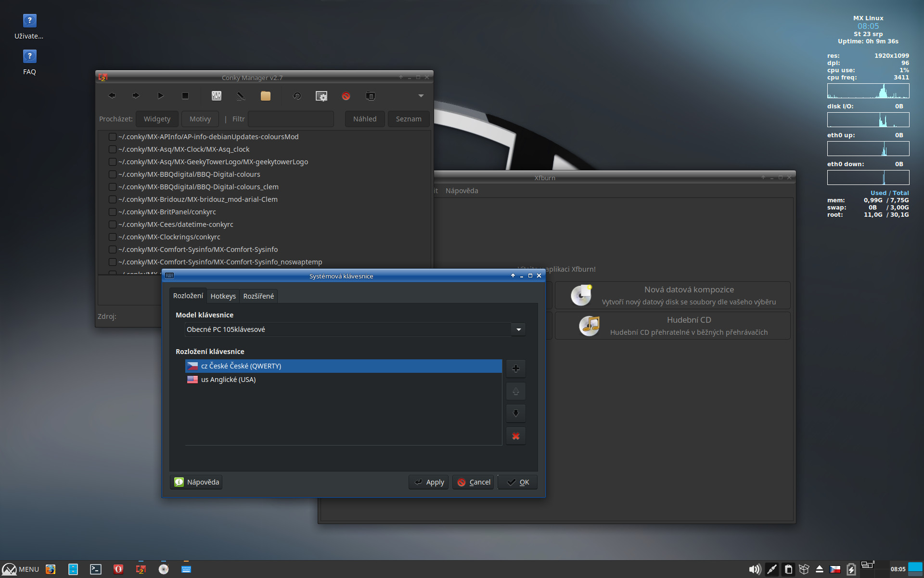
Task: Switch to Seznam list view
Action: point(409,119)
